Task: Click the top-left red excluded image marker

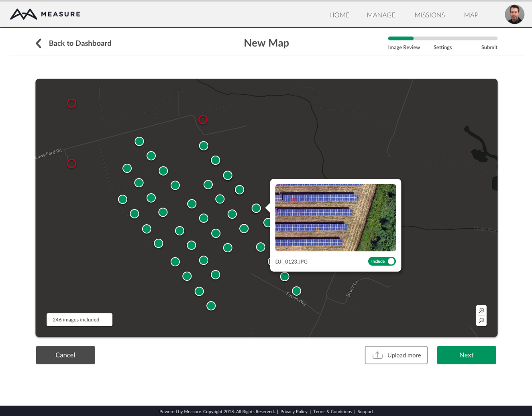Action: point(71,103)
